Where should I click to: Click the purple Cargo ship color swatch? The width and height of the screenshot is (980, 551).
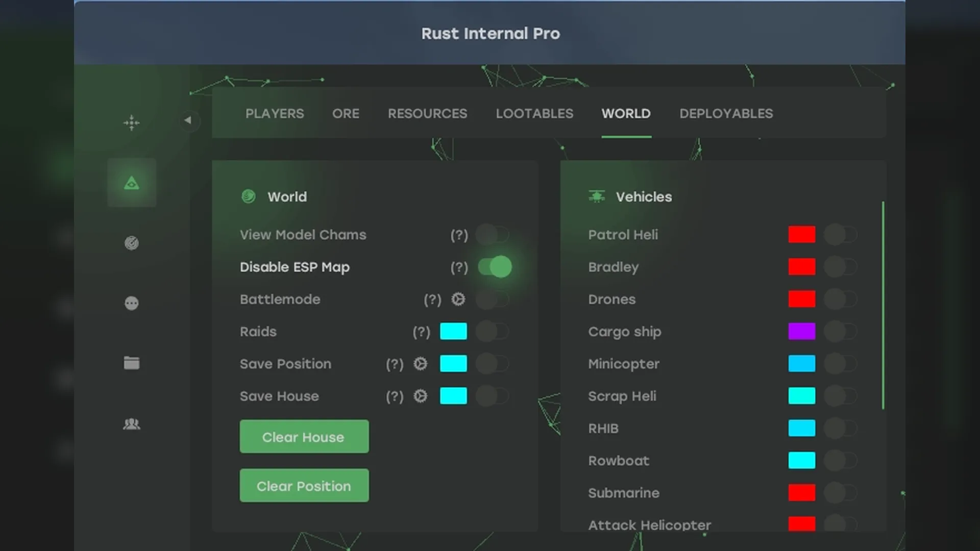click(x=801, y=332)
